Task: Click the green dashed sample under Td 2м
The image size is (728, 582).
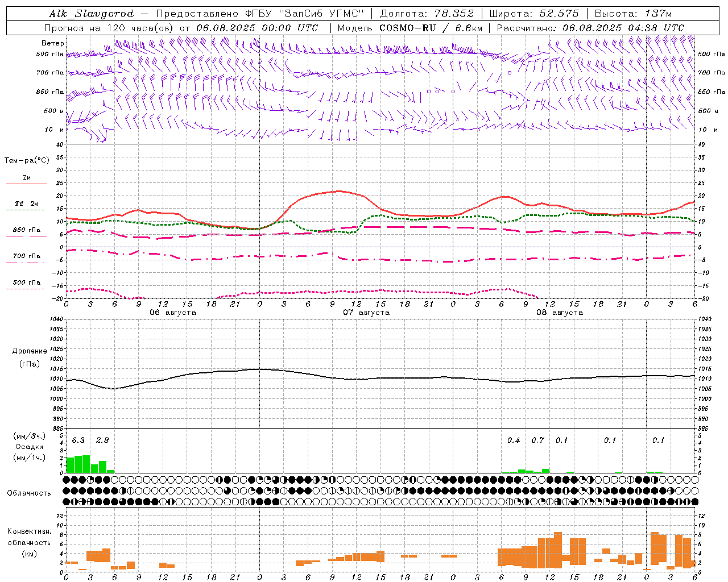Action: coord(26,210)
